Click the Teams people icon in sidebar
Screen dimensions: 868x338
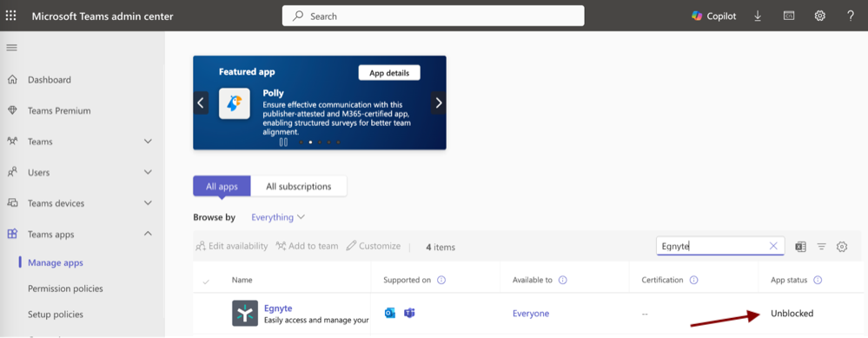pos(12,141)
